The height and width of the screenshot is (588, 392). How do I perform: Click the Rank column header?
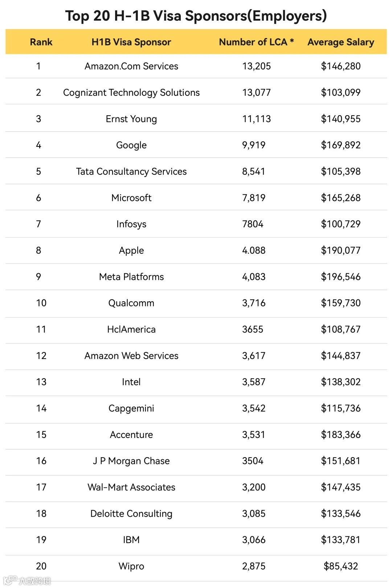(x=41, y=42)
